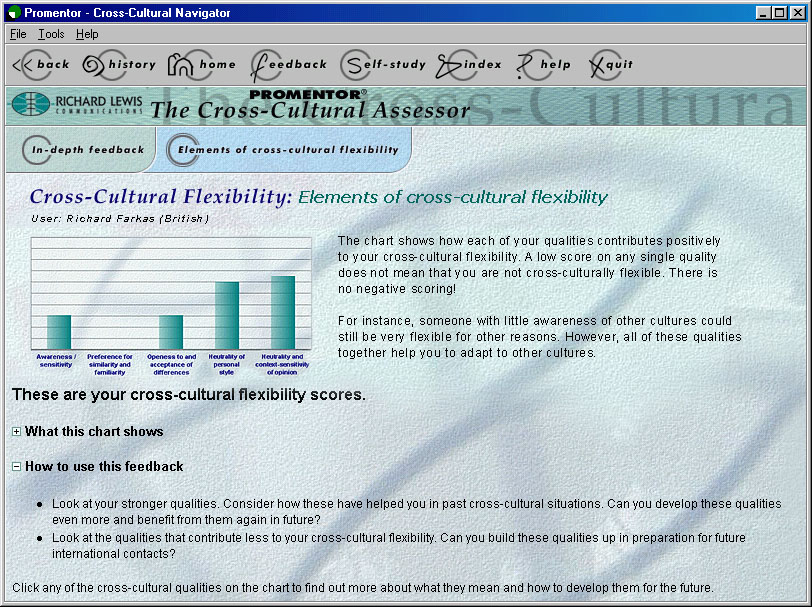Open the File menu
The image size is (812, 607).
coord(18,34)
